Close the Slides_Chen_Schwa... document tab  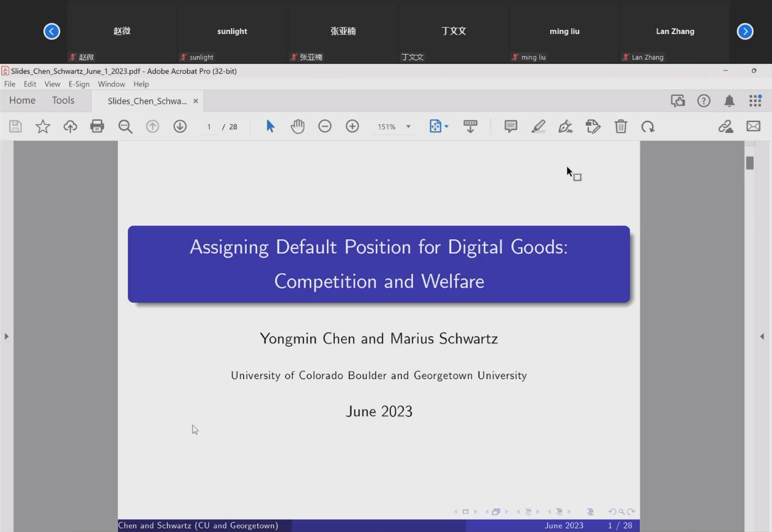coord(196,101)
